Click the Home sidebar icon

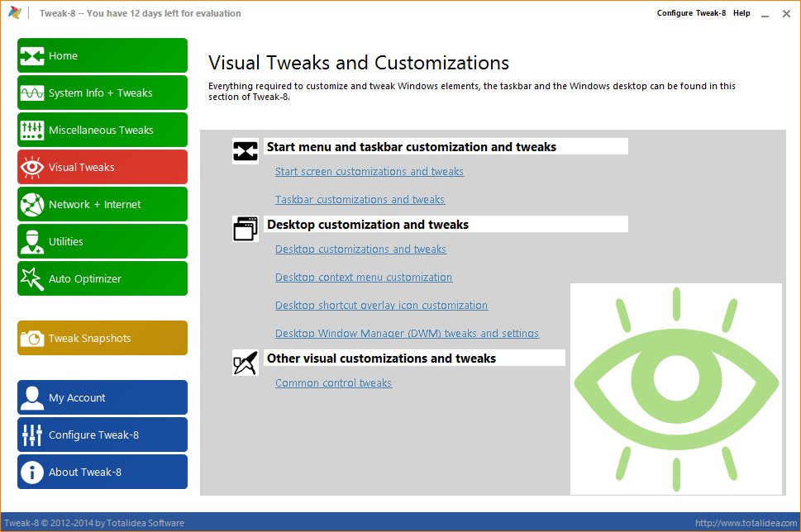point(31,55)
